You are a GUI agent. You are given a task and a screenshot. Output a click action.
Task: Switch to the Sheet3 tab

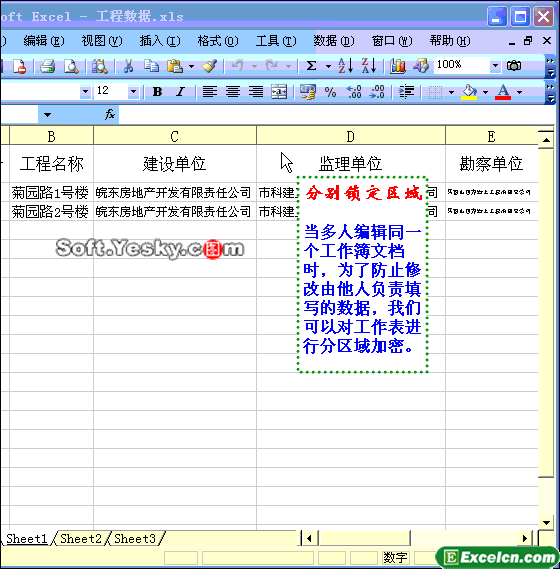pos(135,539)
